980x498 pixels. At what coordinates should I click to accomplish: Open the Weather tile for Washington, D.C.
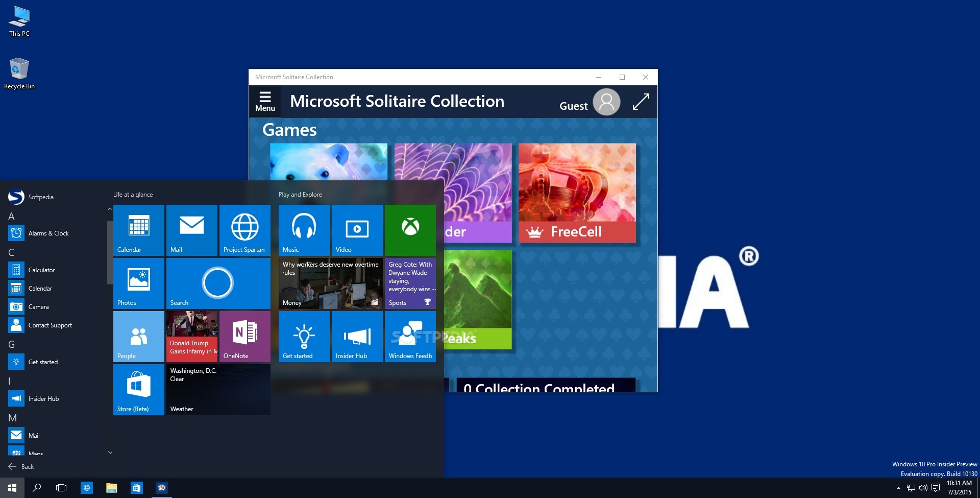[x=218, y=389]
